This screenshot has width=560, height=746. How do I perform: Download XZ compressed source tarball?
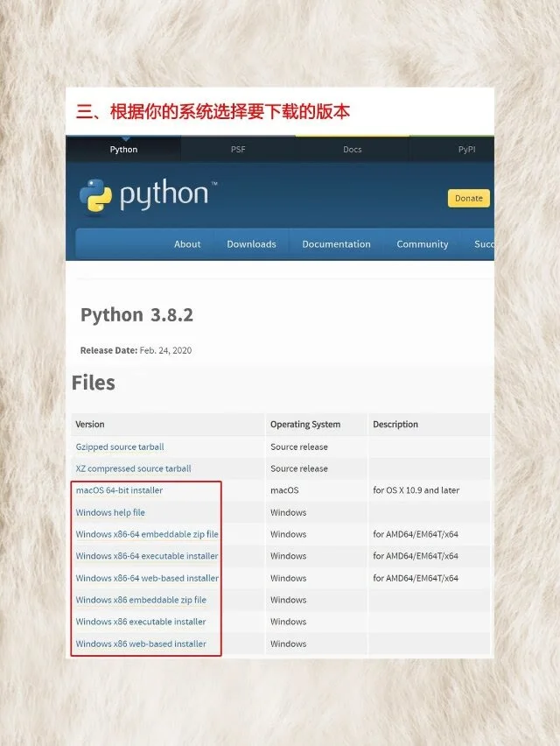pyautogui.click(x=134, y=468)
